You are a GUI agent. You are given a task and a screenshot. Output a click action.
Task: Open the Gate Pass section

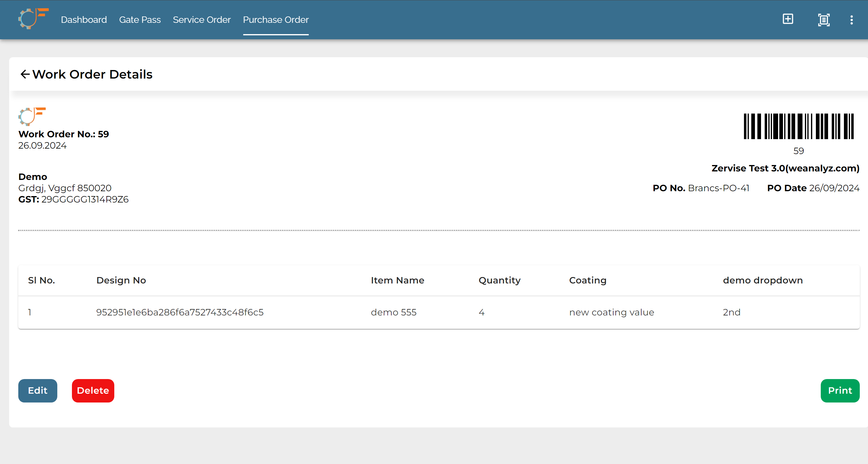coord(140,19)
